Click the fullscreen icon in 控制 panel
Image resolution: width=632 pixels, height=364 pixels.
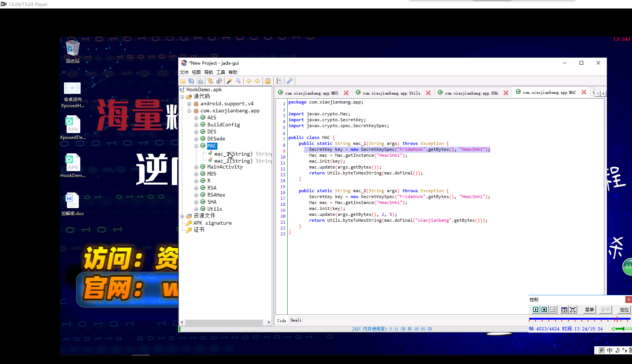click(x=573, y=310)
